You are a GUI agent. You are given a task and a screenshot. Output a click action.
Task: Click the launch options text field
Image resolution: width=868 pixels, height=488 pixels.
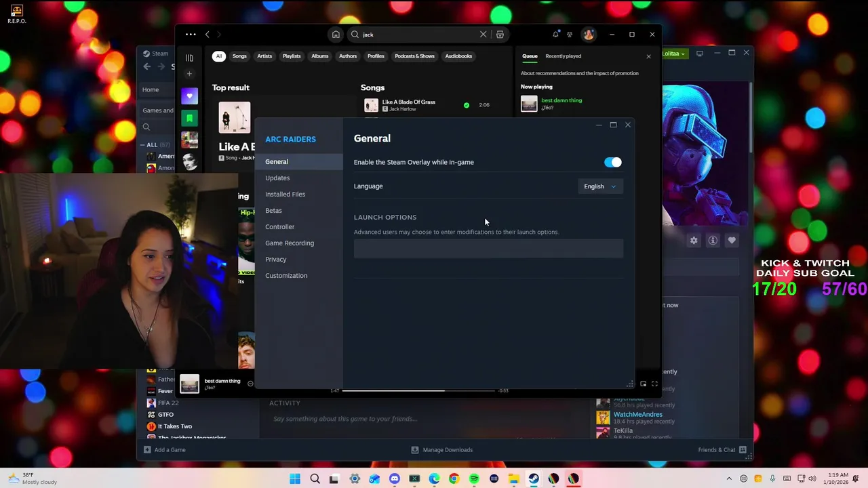[488, 249]
